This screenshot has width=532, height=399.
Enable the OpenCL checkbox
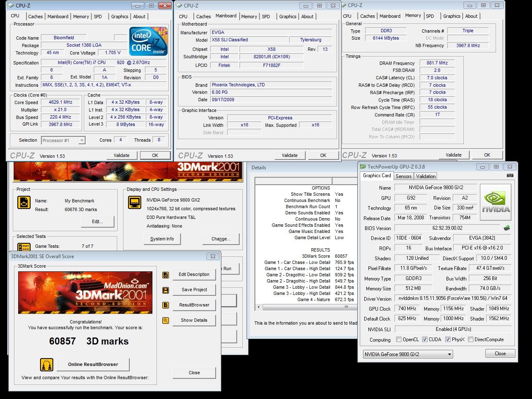[x=399, y=340]
